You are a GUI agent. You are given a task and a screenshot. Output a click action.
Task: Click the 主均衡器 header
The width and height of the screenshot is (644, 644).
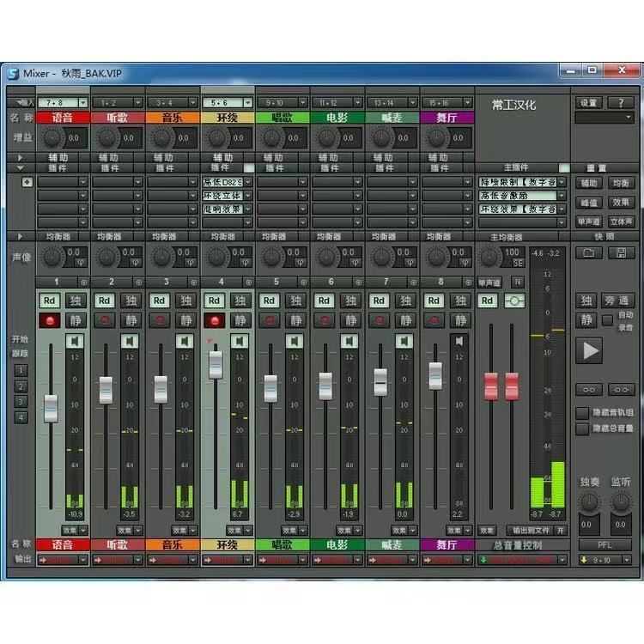click(506, 237)
